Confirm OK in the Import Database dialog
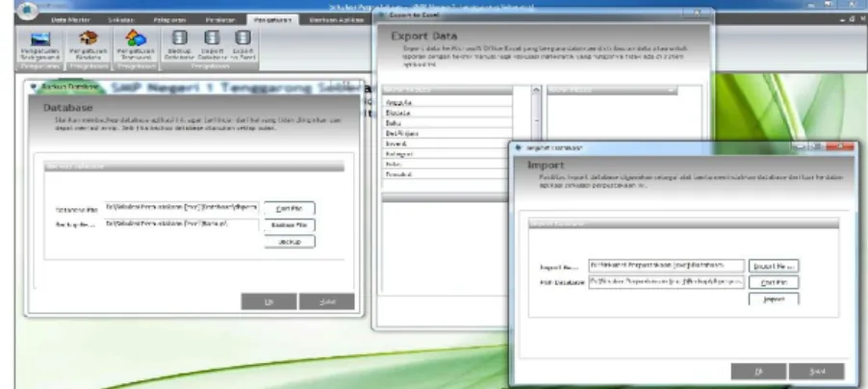Viewport: 868px width, 389px height. 758,372
